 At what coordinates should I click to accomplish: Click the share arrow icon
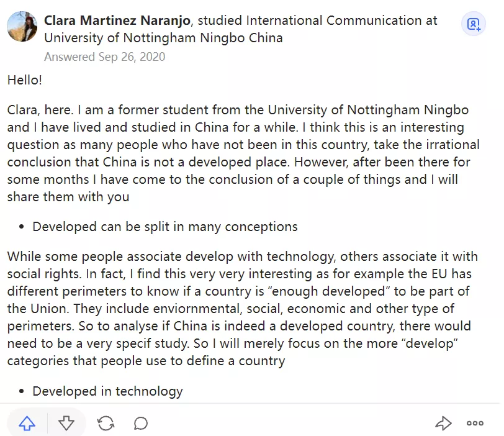(x=443, y=424)
